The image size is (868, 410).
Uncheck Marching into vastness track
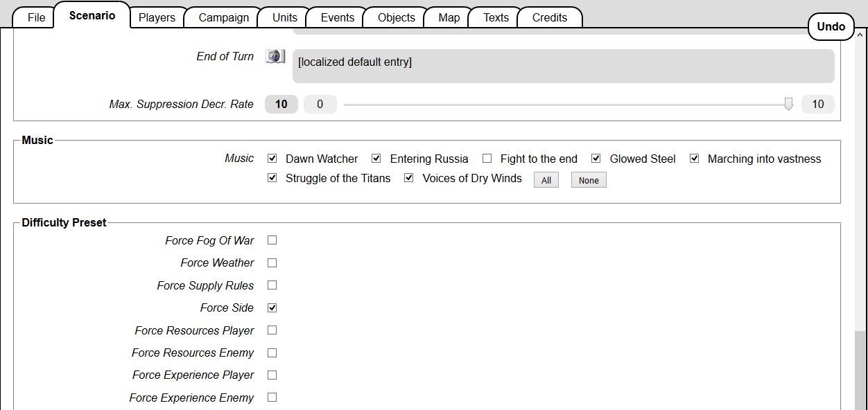tap(694, 159)
